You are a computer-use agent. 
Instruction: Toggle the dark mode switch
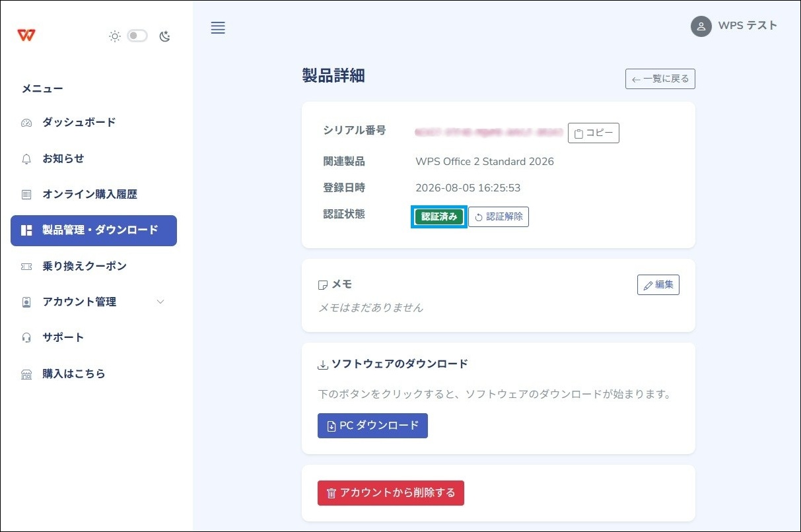click(137, 36)
